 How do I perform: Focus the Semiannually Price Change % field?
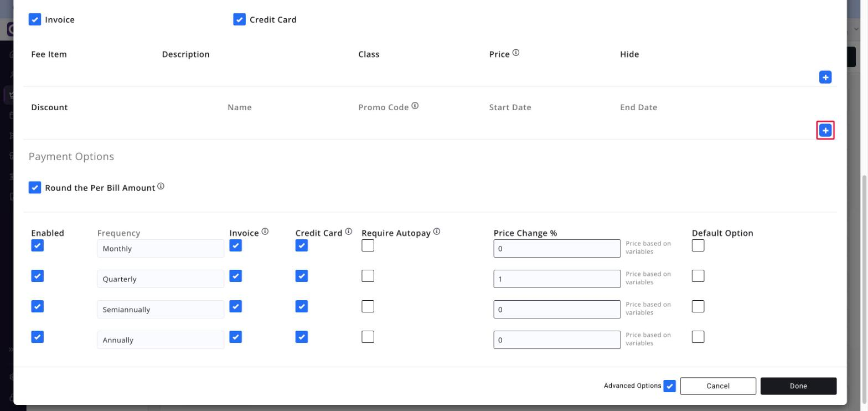(x=557, y=310)
